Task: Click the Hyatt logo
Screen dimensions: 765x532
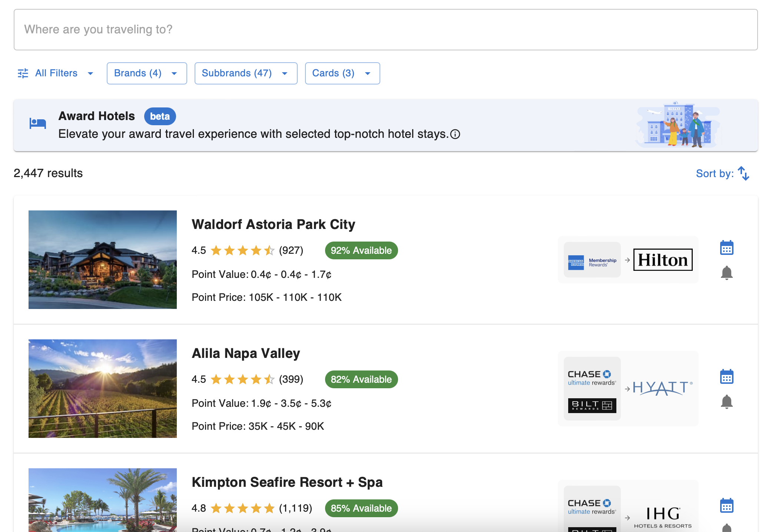Action: pyautogui.click(x=663, y=389)
